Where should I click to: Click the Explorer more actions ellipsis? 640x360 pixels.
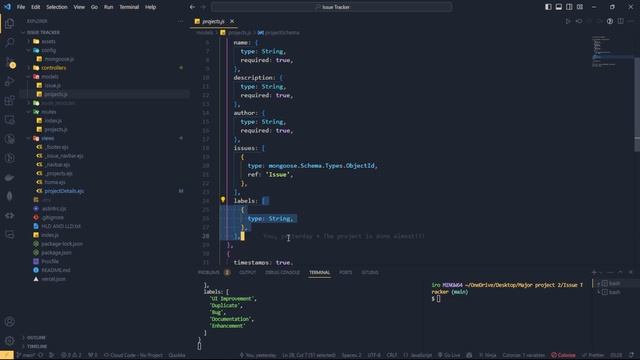click(180, 21)
